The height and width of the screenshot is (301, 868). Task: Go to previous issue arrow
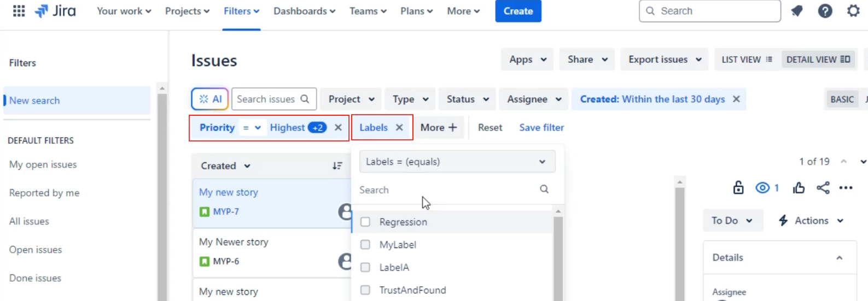click(844, 162)
